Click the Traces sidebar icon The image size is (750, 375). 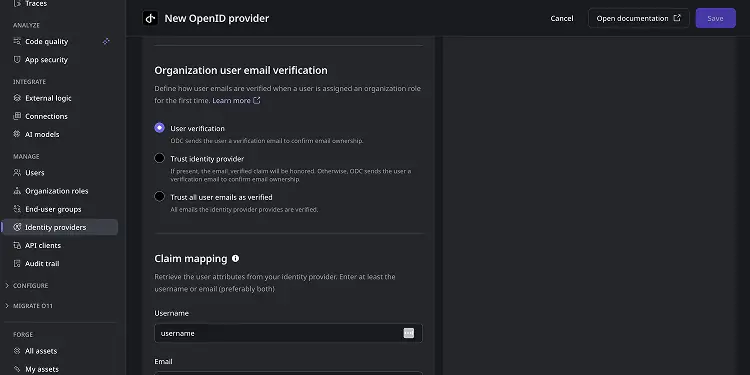17,3
